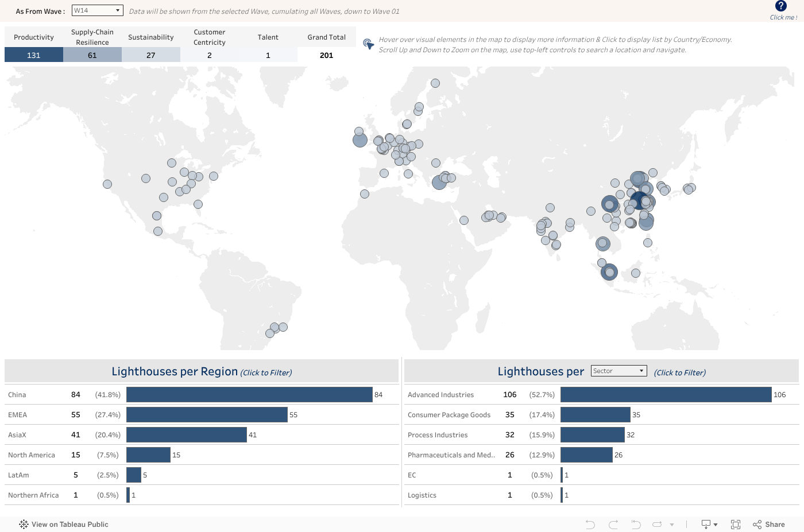Image resolution: width=804 pixels, height=532 pixels.
Task: Open the As From Wave W14 dropdown
Action: [x=98, y=11]
